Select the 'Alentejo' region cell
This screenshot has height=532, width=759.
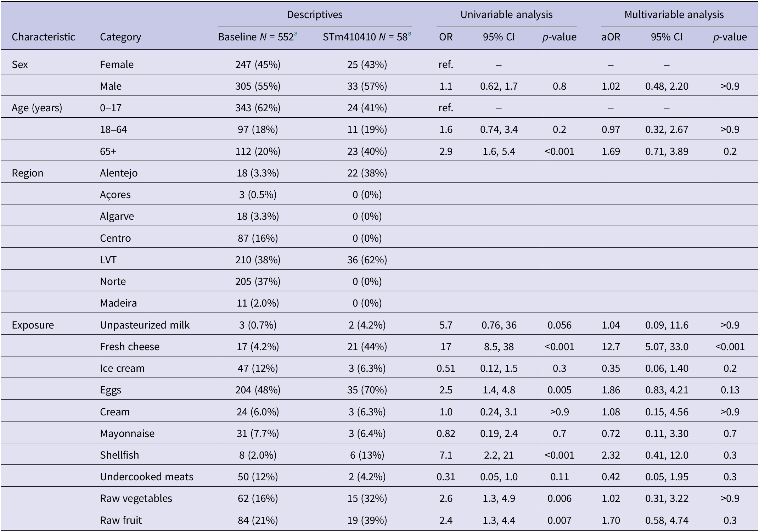point(119,173)
